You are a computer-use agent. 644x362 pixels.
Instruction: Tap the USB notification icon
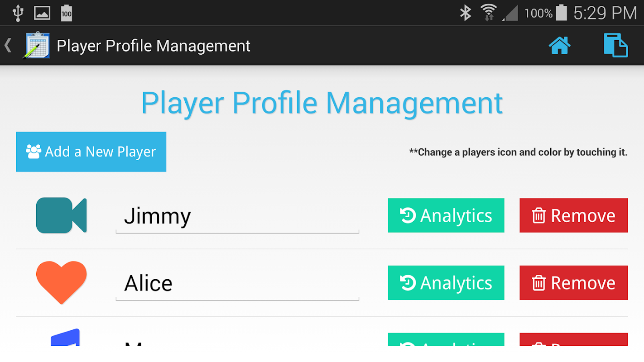tap(18, 13)
